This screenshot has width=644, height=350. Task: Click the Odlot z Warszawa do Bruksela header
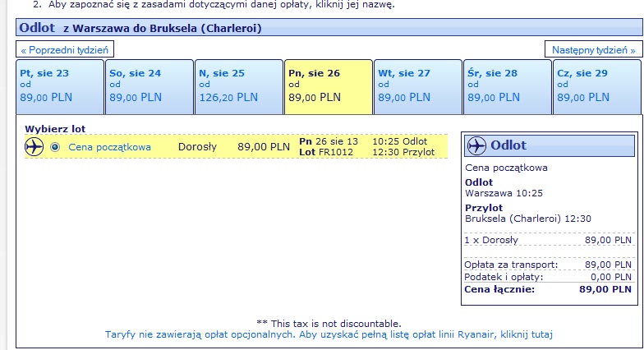coord(329,28)
